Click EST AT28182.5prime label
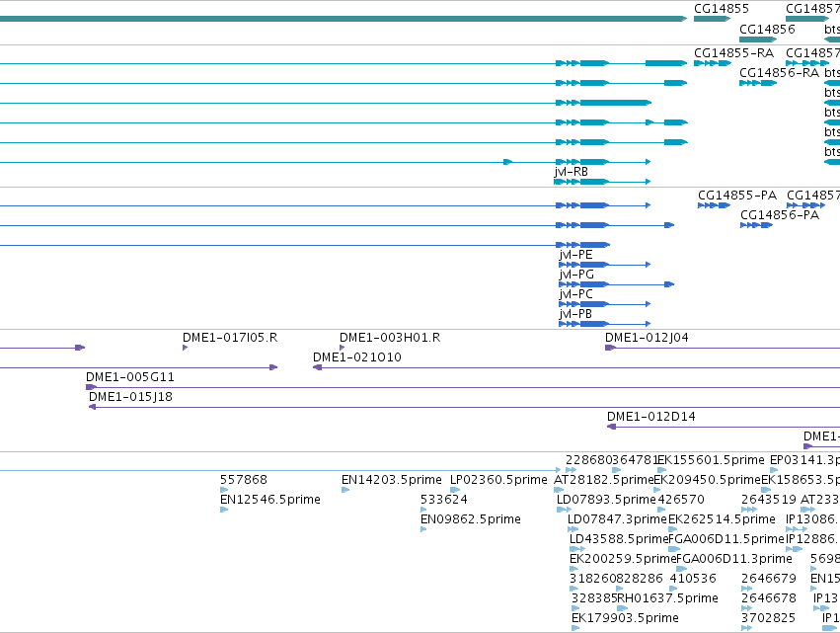 (x=604, y=480)
